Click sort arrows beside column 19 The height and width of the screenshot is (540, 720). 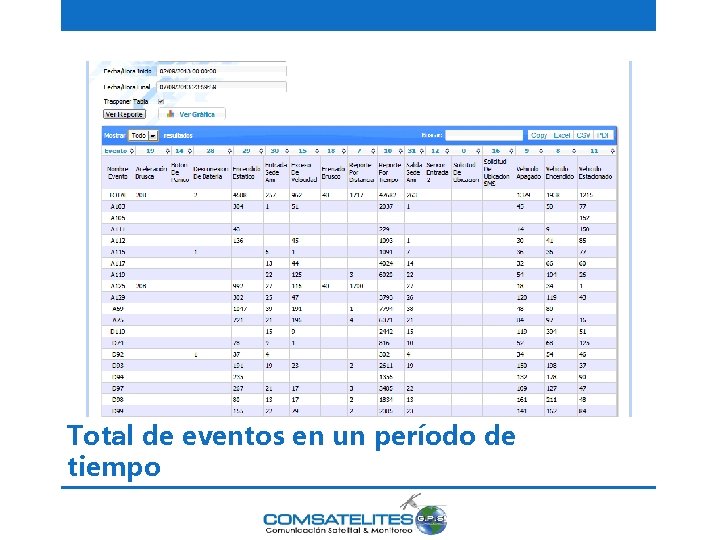tap(168, 151)
